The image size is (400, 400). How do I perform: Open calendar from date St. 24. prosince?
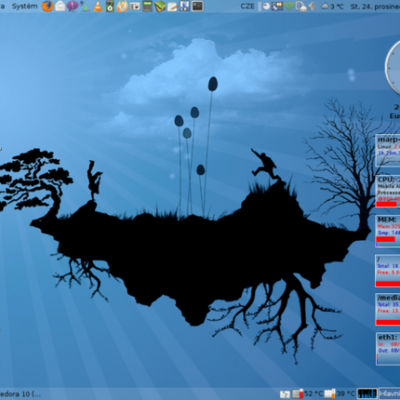point(375,7)
